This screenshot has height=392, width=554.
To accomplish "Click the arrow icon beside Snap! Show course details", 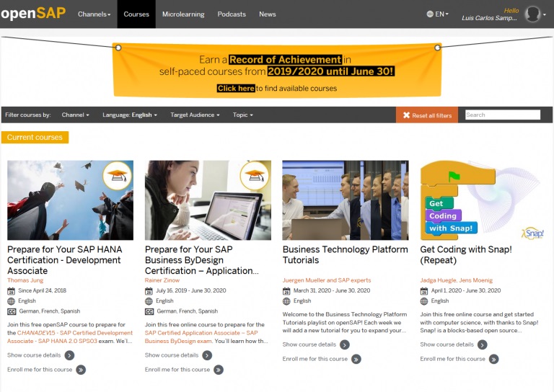I will (483, 344).
